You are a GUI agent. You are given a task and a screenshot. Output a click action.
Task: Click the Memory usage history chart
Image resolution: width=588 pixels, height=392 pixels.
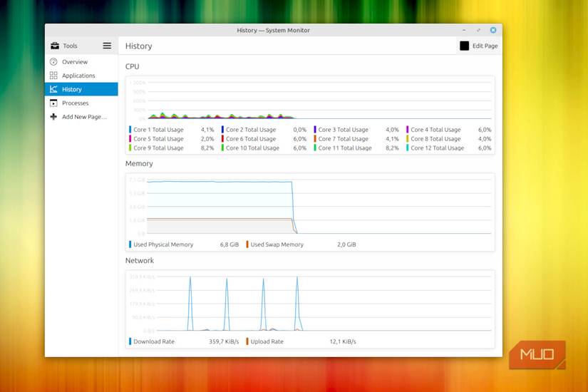310,206
